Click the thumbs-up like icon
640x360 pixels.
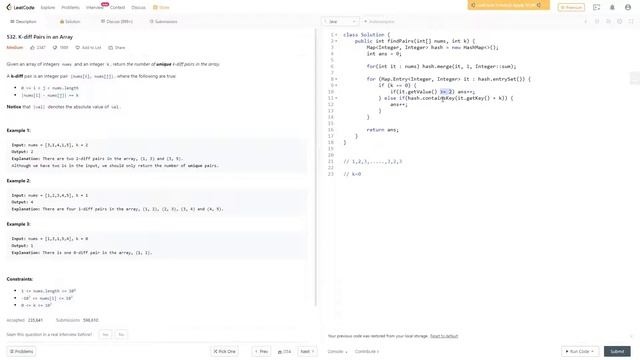tap(33, 48)
